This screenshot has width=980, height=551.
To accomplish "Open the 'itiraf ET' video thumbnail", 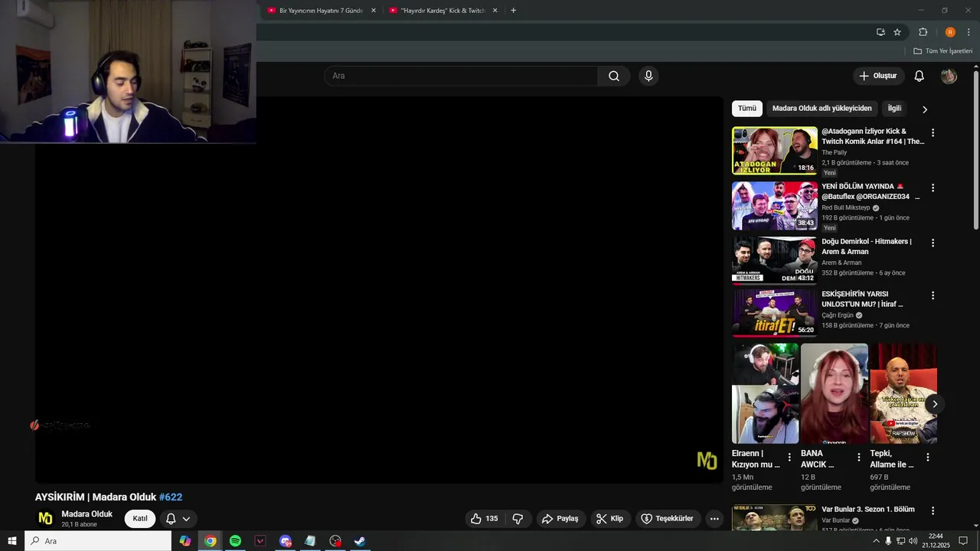I will pyautogui.click(x=775, y=313).
